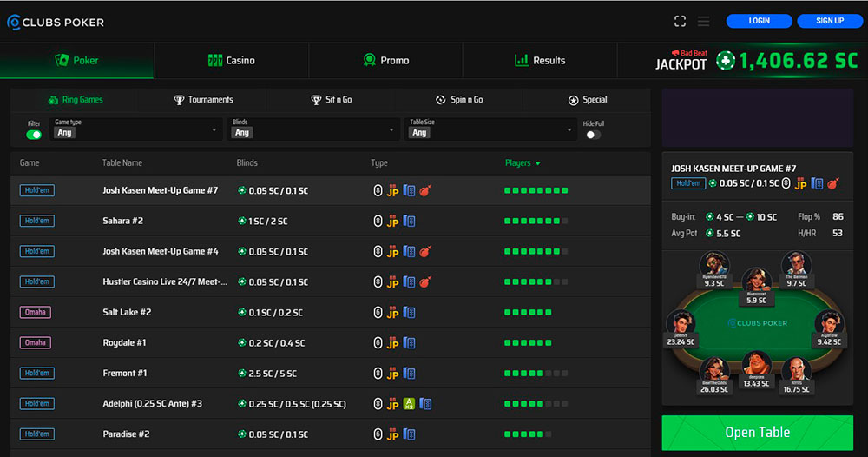The image size is (868, 457).
Task: Turn off the Filter toggle
Action: click(34, 135)
